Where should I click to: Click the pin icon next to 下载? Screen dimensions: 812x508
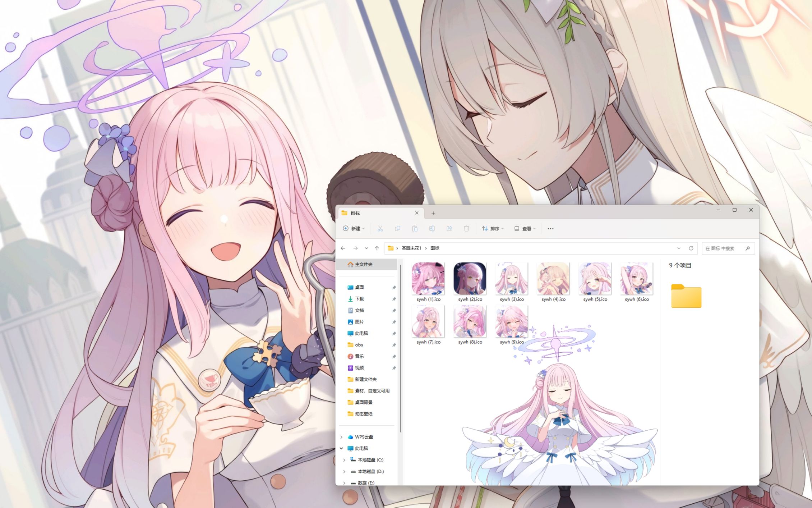point(394,299)
